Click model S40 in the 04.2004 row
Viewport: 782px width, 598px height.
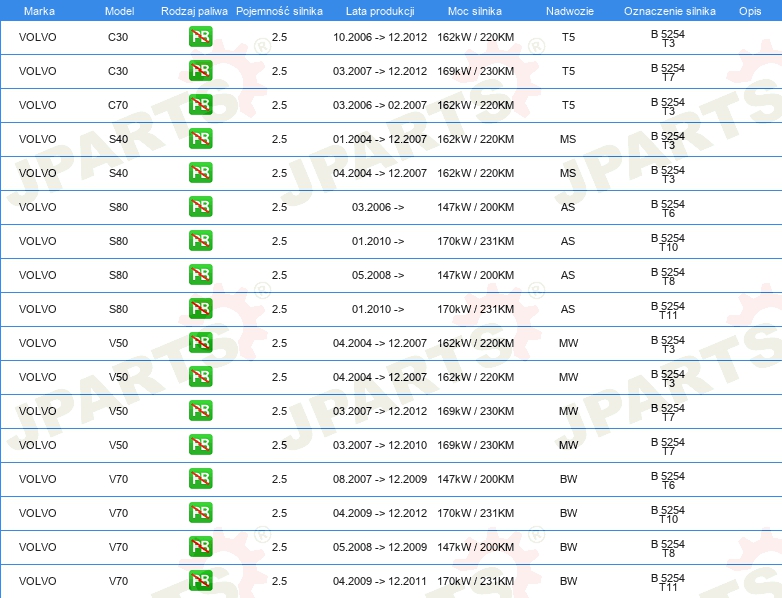click(x=119, y=173)
